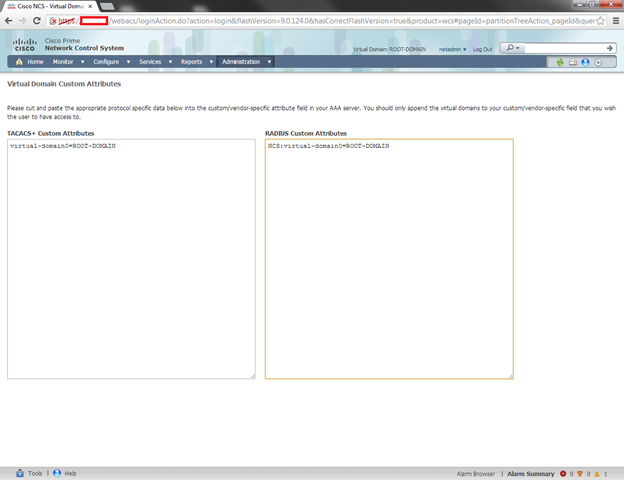624x480 pixels.
Task: Open the Home menu item
Action: pos(35,62)
